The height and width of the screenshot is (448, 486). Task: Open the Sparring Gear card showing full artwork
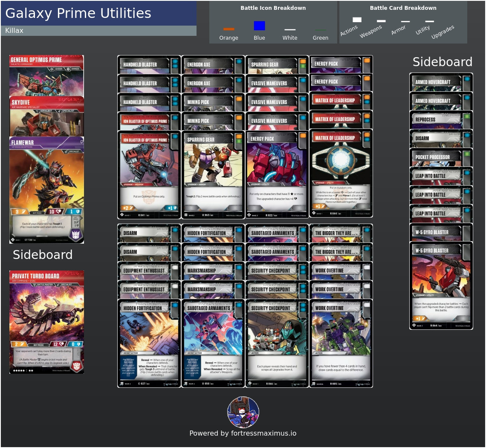point(213,175)
